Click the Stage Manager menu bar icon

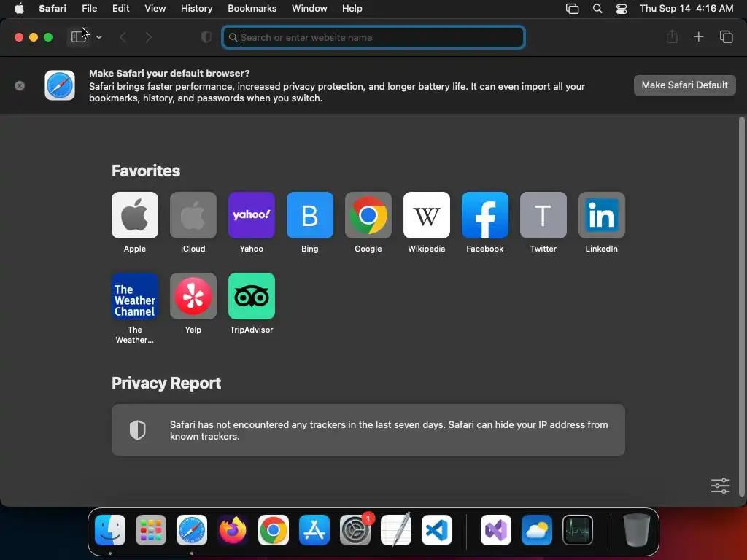pyautogui.click(x=572, y=9)
